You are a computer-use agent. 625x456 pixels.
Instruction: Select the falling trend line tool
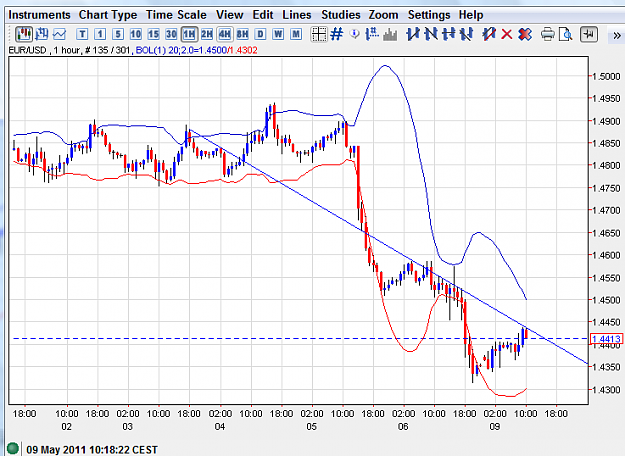tap(431, 34)
